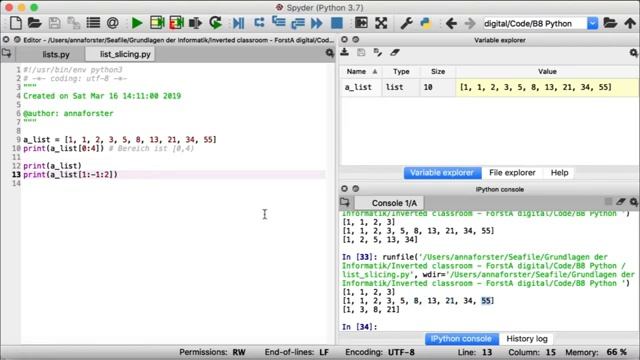This screenshot has width=640, height=360.
Task: Click the @ symbol finder icon
Action: (x=112, y=23)
